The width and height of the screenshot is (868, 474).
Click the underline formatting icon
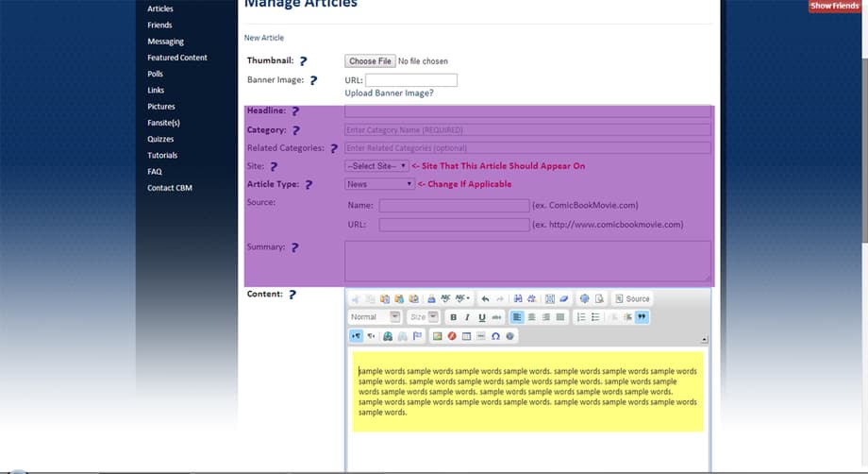coord(482,317)
